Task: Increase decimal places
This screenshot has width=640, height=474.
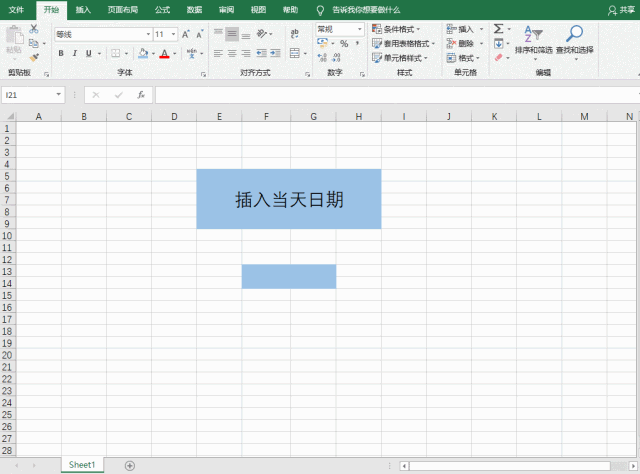Action: 322,58
